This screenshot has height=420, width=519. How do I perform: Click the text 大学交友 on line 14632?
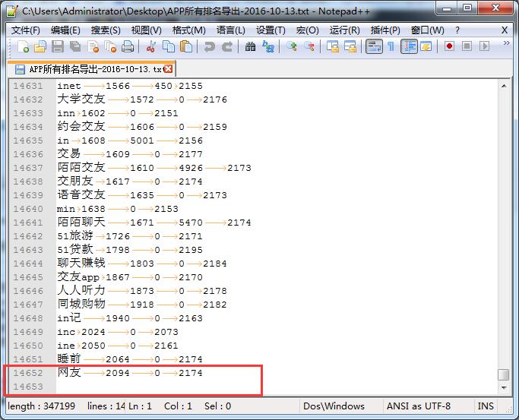81,99
